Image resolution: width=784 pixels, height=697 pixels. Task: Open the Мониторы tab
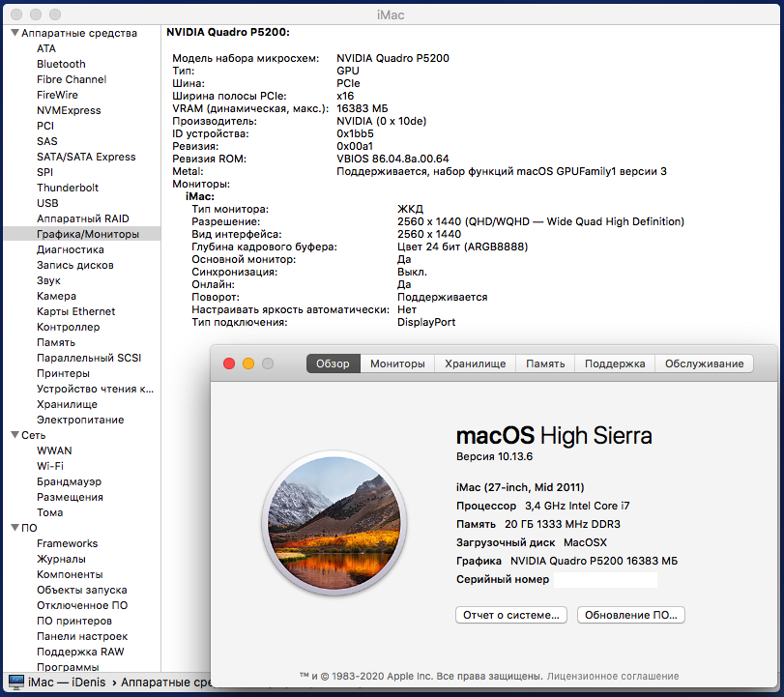[397, 363]
